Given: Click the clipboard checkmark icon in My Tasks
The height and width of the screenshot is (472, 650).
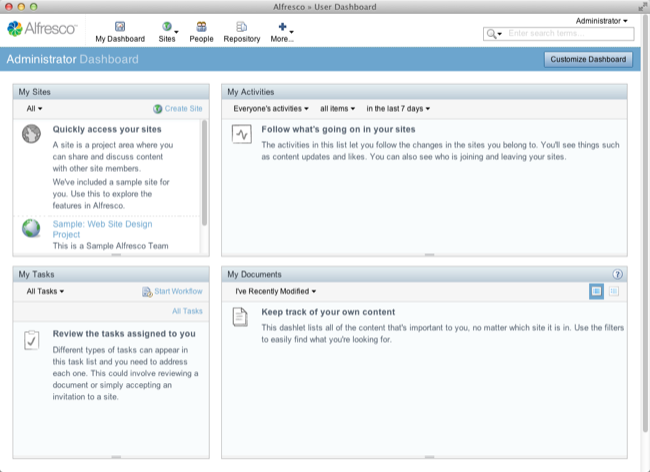Looking at the screenshot, I should pyautogui.click(x=32, y=340).
